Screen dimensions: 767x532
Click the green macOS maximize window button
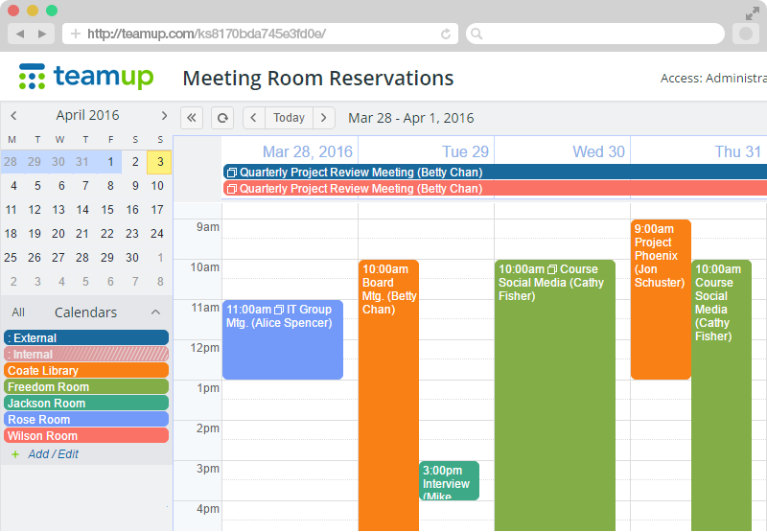(52, 11)
